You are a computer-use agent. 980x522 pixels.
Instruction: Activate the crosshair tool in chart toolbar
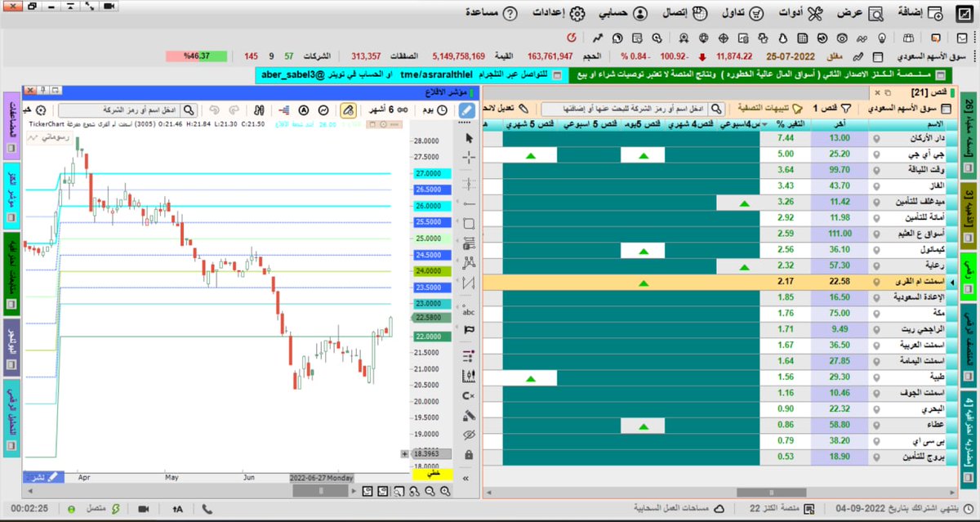(469, 157)
